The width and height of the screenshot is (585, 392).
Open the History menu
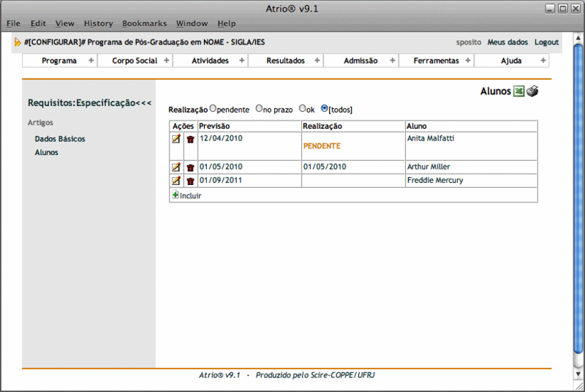[98, 23]
